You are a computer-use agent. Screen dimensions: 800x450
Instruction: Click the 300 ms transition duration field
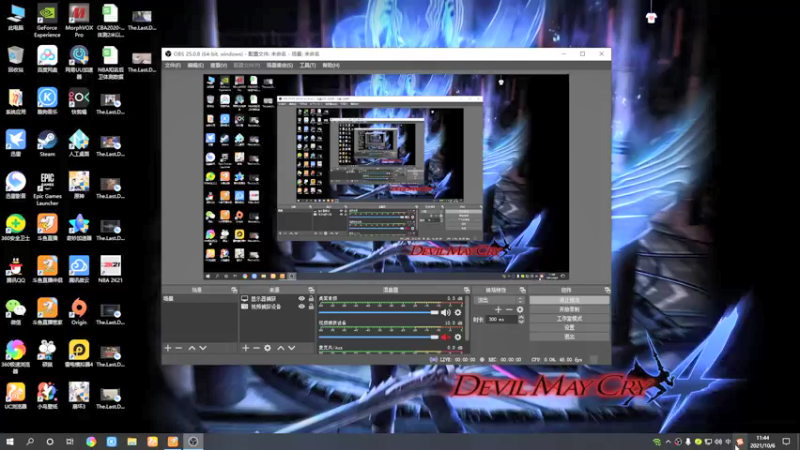502,319
